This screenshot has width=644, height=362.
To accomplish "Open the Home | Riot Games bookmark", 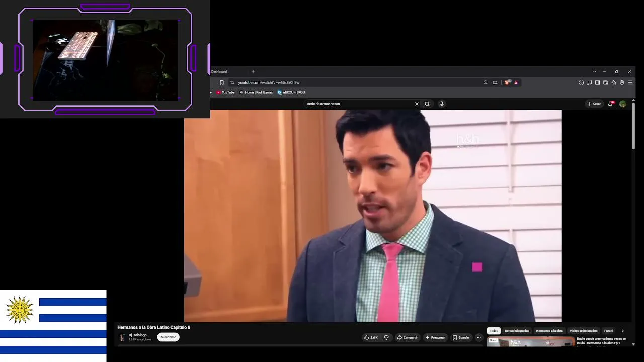I will [256, 92].
